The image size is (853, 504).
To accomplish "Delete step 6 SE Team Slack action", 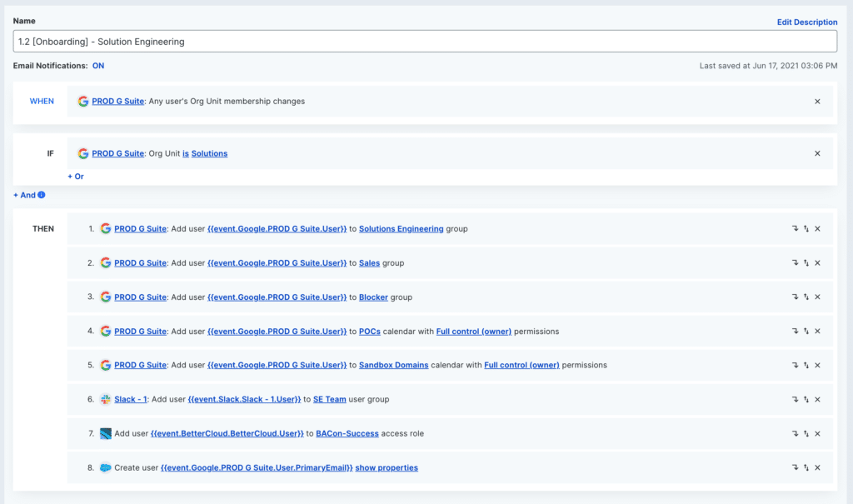I will pos(817,400).
